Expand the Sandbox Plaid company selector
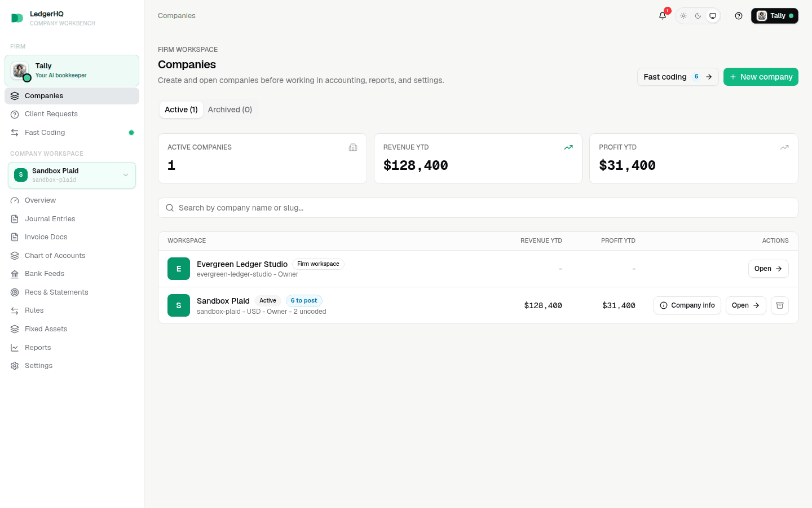Screen dimensions: 812x508 72,175
